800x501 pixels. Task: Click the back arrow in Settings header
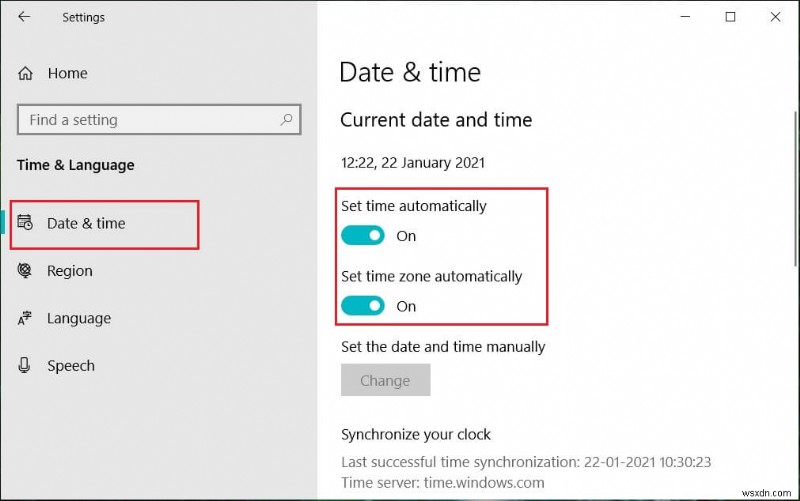tap(24, 17)
